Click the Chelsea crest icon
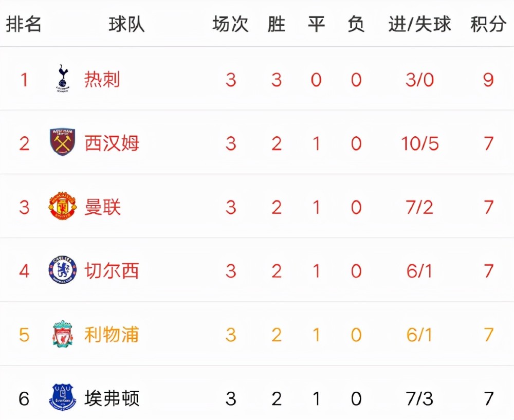Image resolution: width=514 pixels, height=420 pixels. [63, 270]
